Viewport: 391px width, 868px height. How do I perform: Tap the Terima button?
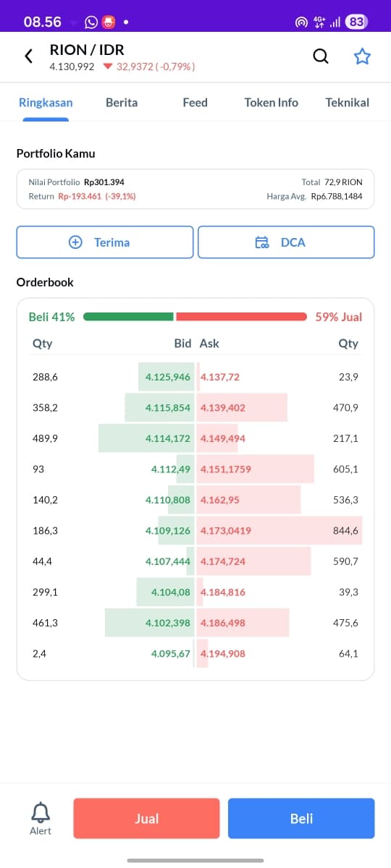pyautogui.click(x=105, y=242)
